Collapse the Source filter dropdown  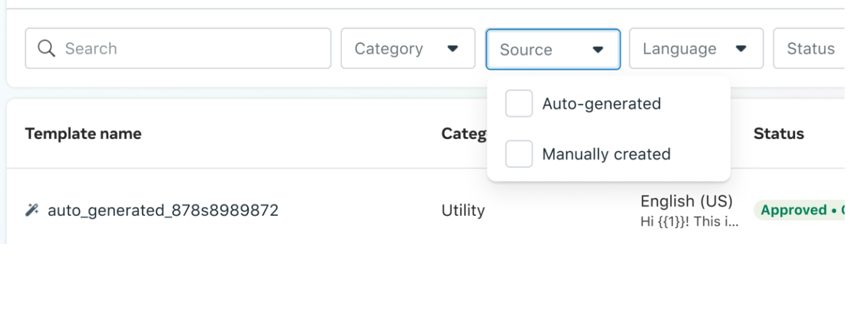(x=553, y=49)
